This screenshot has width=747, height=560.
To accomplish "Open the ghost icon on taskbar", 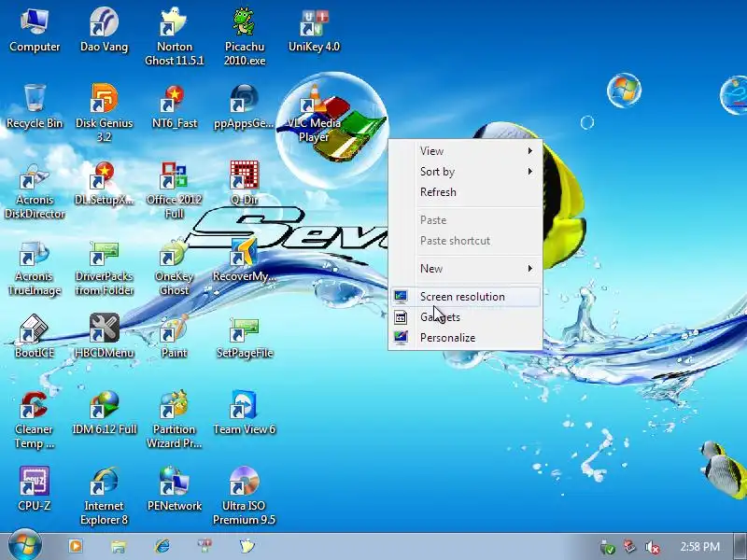I will point(247,546).
